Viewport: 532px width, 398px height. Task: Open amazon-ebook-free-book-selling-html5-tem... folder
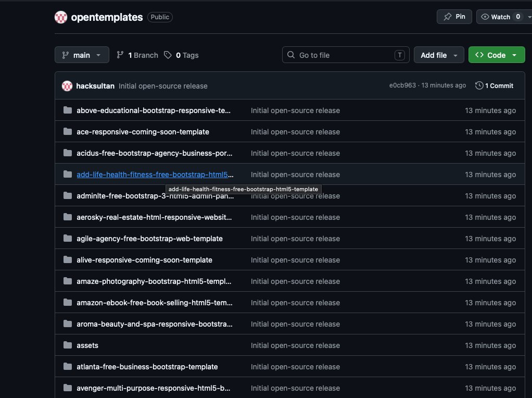click(155, 303)
